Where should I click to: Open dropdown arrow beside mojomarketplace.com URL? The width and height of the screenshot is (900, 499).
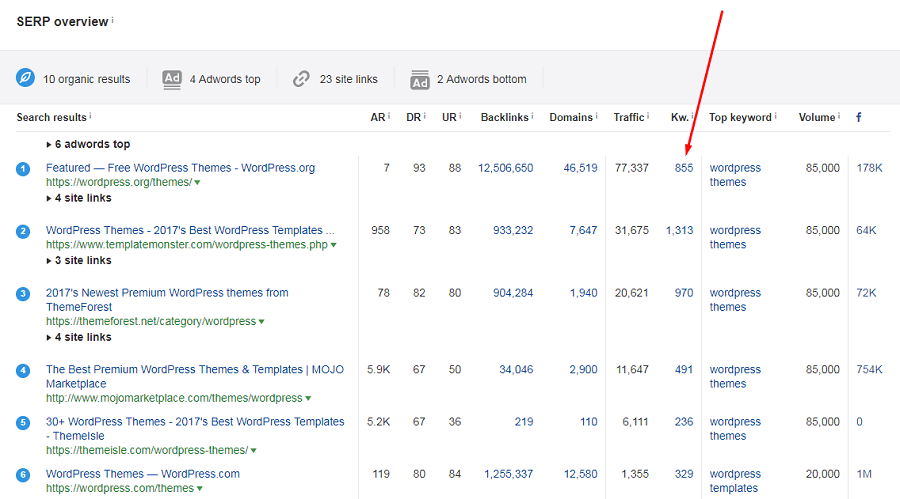(308, 398)
